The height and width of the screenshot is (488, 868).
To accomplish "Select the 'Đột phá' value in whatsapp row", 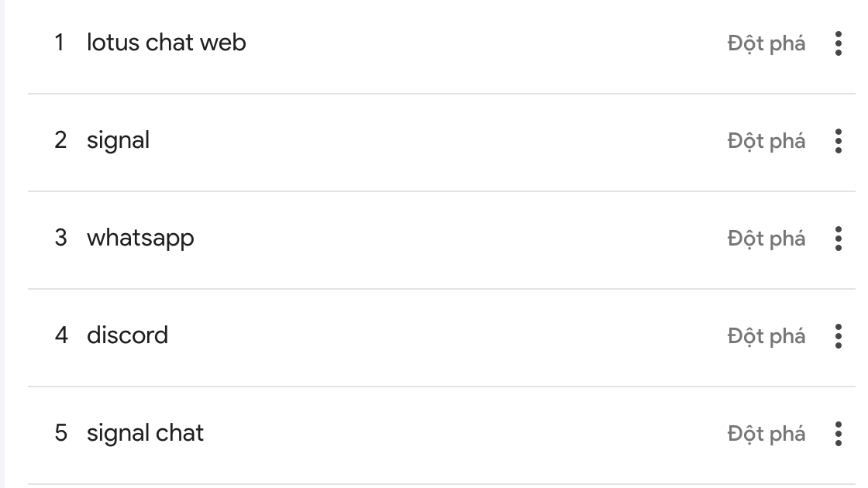I will coord(766,239).
